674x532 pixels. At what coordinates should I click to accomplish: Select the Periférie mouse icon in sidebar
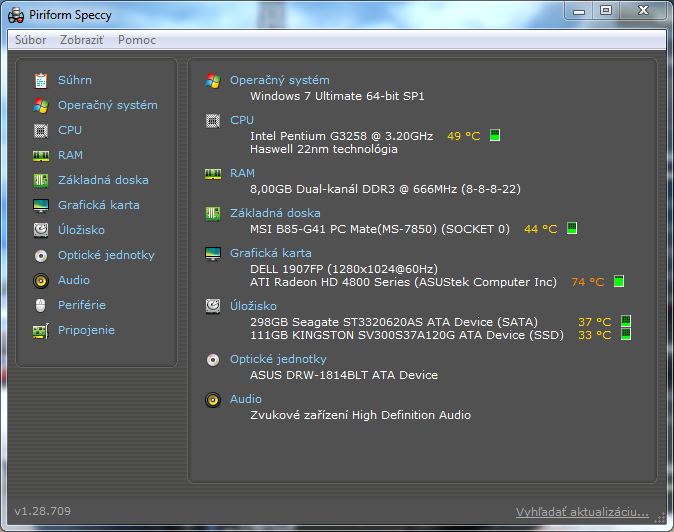(41, 305)
